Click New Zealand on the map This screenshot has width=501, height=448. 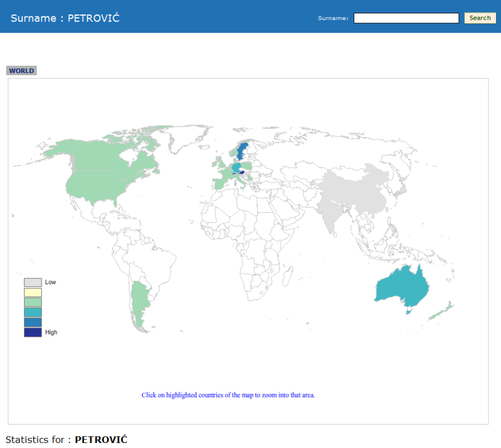pos(441,312)
